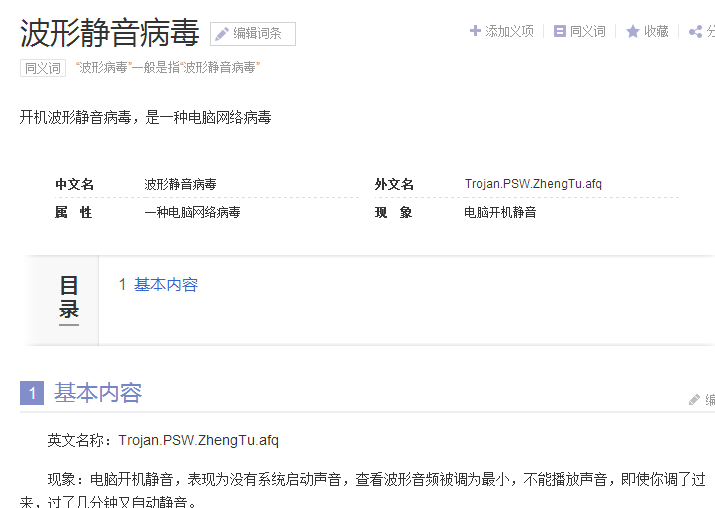Click the 属性 value 一种电脑网络病毒
Screen dimensions: 715x508
pos(192,212)
